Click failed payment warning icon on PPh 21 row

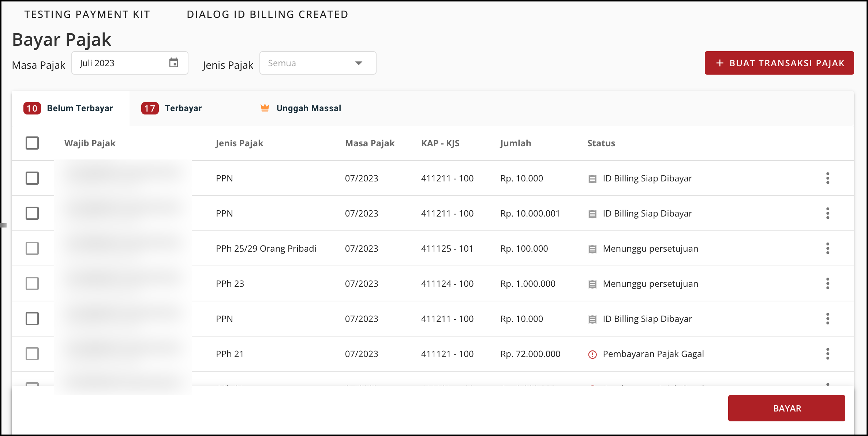click(592, 354)
